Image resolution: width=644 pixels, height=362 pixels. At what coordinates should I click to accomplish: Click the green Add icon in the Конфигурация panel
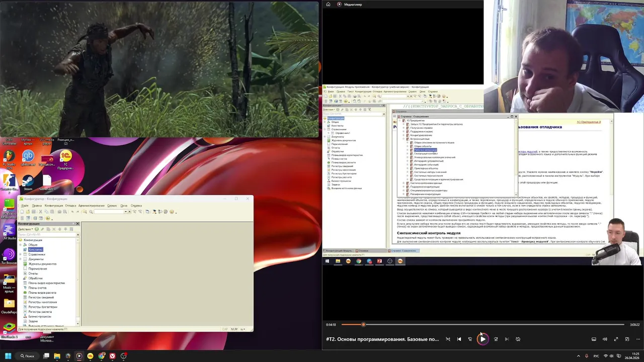[x=37, y=229]
